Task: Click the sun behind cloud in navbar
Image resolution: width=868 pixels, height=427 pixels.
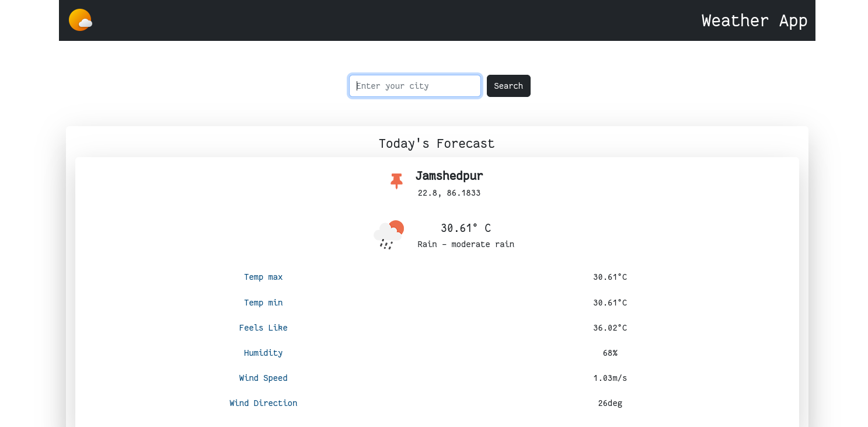Action: tap(80, 20)
